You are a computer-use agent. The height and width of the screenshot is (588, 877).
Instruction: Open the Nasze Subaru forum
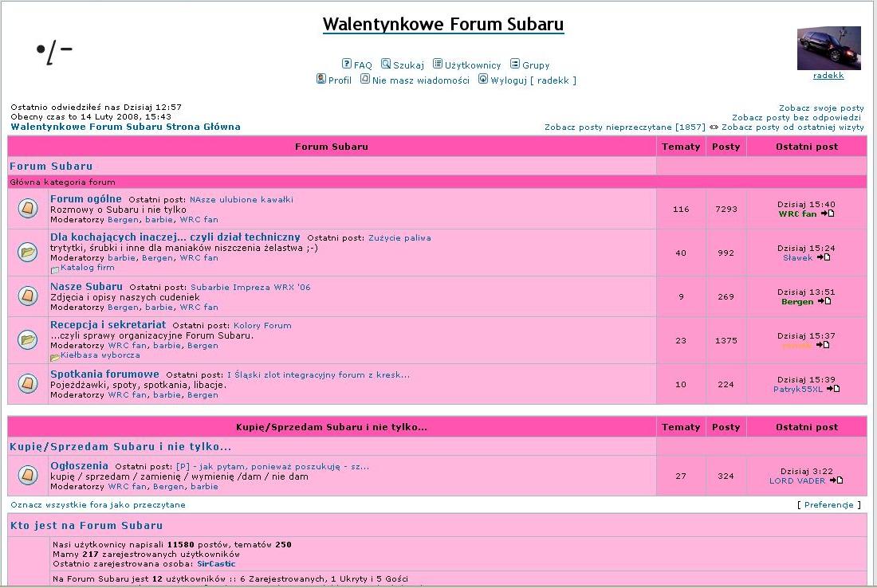pos(86,286)
